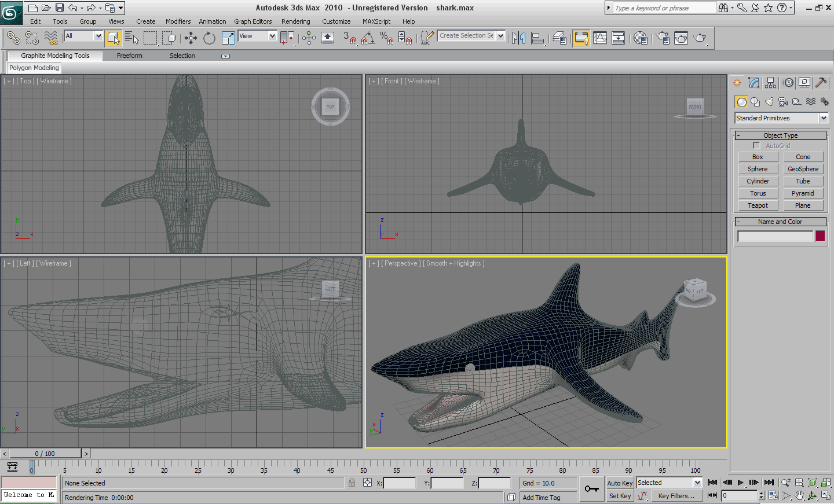
Task: Click the Render Setup teapot icon
Action: pyautogui.click(x=663, y=38)
